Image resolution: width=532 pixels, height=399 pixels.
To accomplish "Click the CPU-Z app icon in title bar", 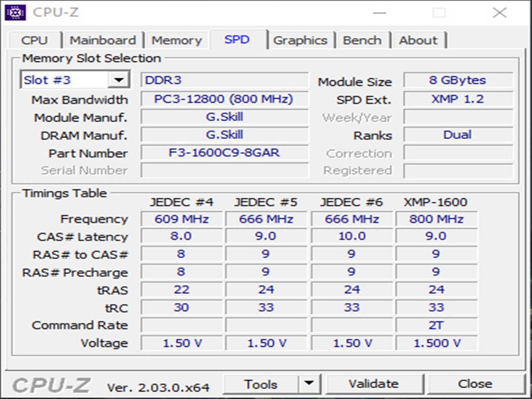I will tap(15, 13).
